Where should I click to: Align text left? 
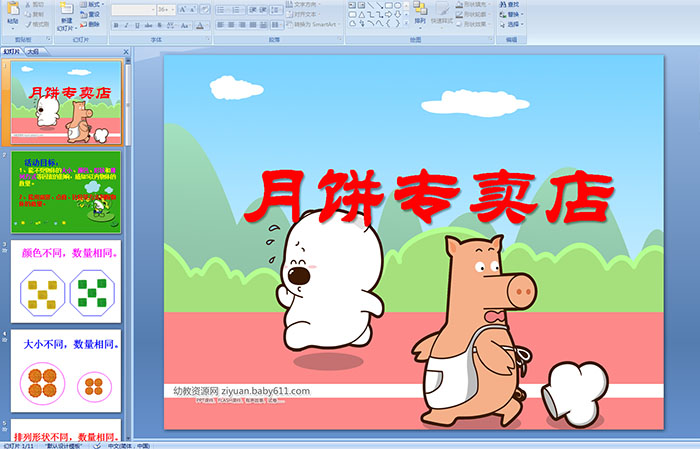(221, 25)
